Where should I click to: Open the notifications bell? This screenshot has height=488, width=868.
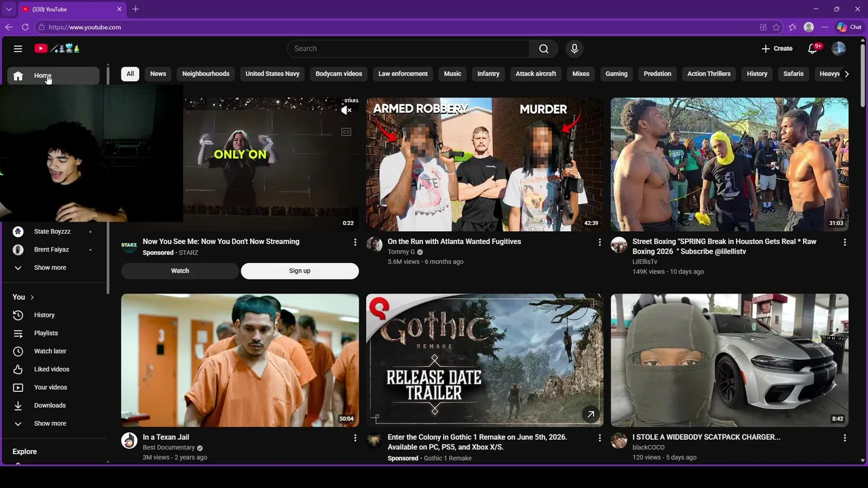(x=812, y=49)
